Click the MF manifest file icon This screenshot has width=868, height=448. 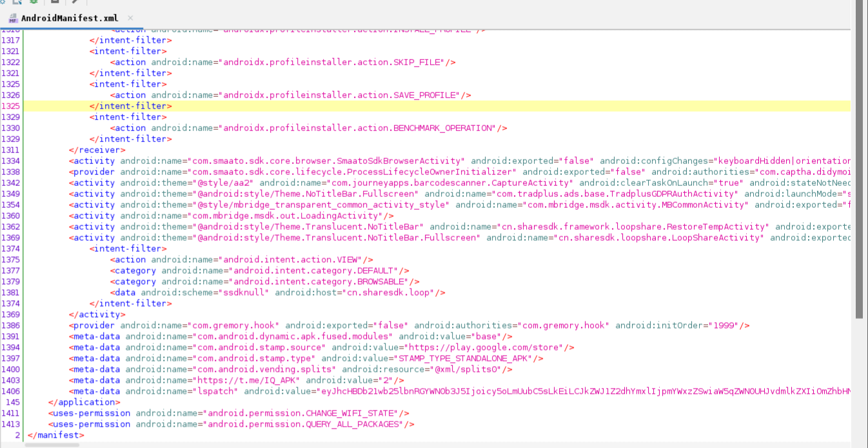coord(13,19)
